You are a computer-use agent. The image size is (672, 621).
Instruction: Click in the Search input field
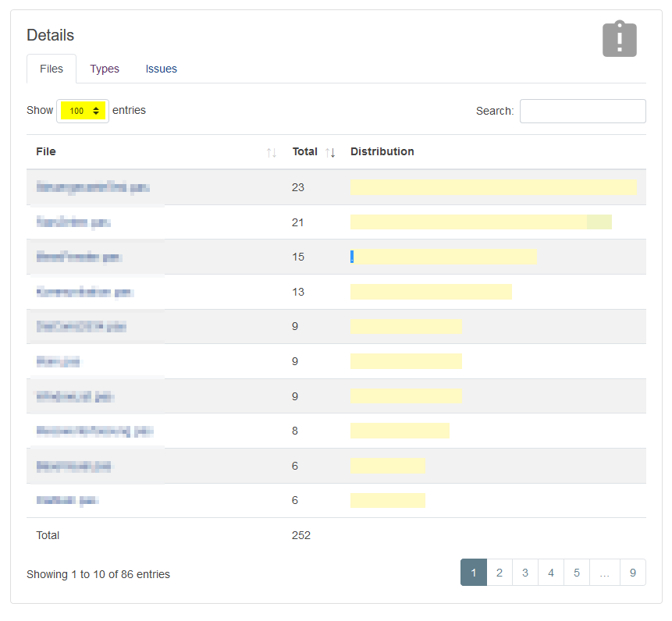582,111
